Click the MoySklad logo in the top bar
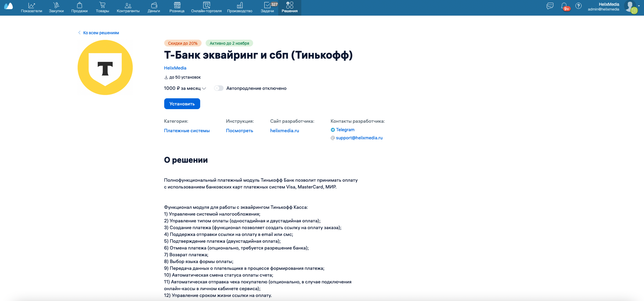 (x=8, y=6)
